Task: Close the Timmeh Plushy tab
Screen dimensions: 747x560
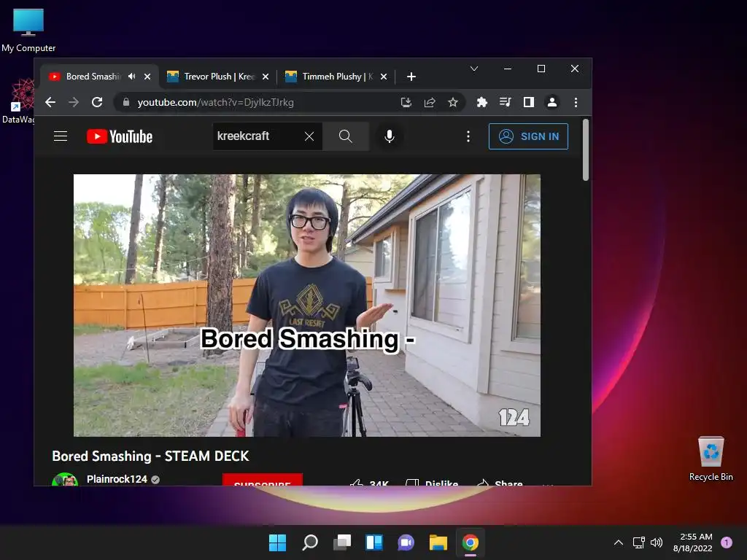Action: [x=384, y=76]
